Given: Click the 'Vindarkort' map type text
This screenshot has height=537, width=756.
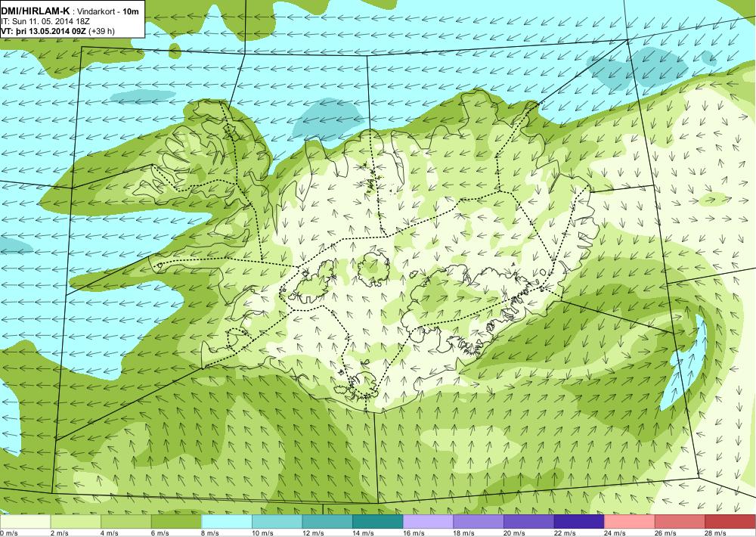Looking at the screenshot, I should coord(94,11).
